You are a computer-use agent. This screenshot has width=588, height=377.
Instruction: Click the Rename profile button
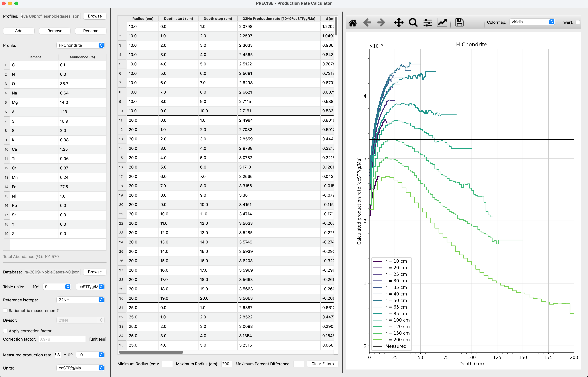pyautogui.click(x=91, y=31)
